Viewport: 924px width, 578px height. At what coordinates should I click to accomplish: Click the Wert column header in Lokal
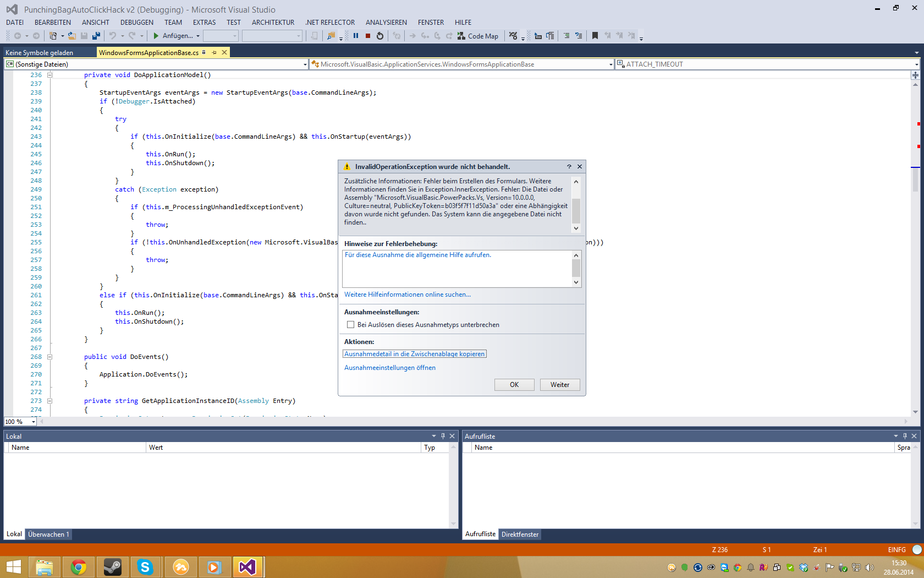pyautogui.click(x=284, y=448)
